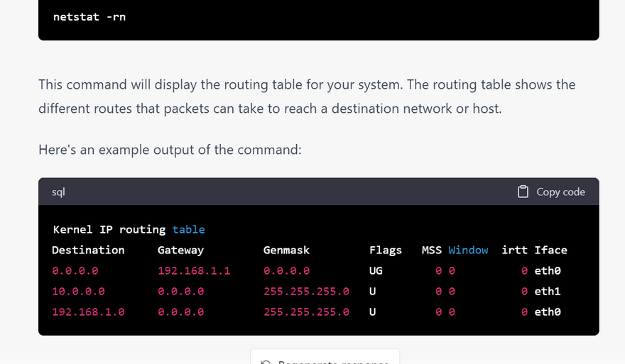Image resolution: width=625 pixels, height=364 pixels.
Task: Click the Genmask column header
Action: pos(286,250)
